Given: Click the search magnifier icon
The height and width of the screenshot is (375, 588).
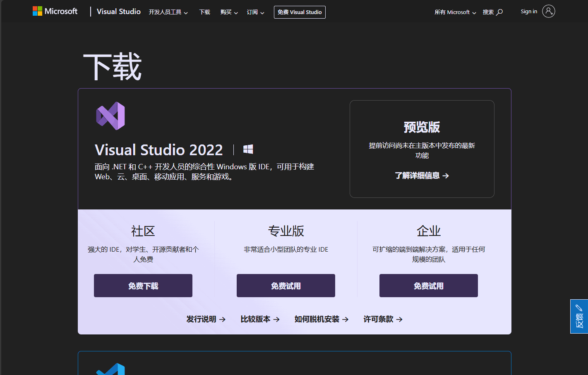Looking at the screenshot, I should 499,12.
